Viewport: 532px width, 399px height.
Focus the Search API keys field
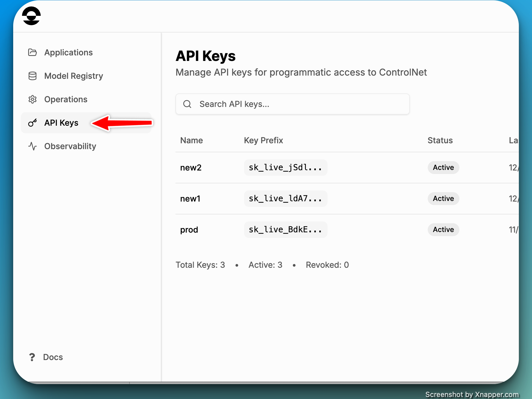(292, 104)
